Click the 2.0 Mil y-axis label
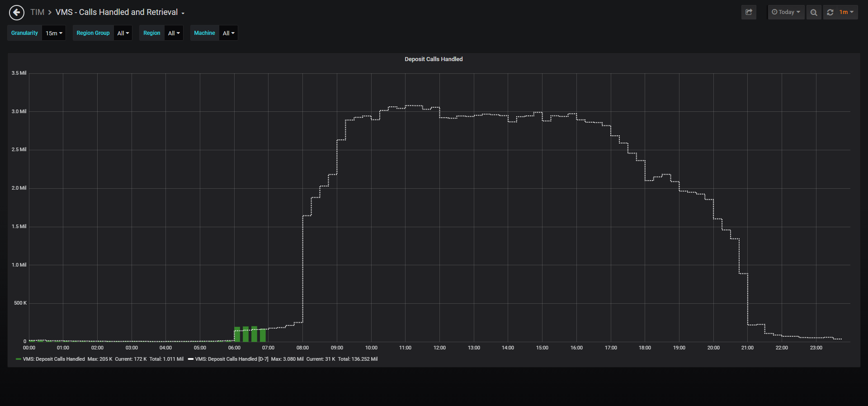This screenshot has width=868, height=406. (19, 188)
